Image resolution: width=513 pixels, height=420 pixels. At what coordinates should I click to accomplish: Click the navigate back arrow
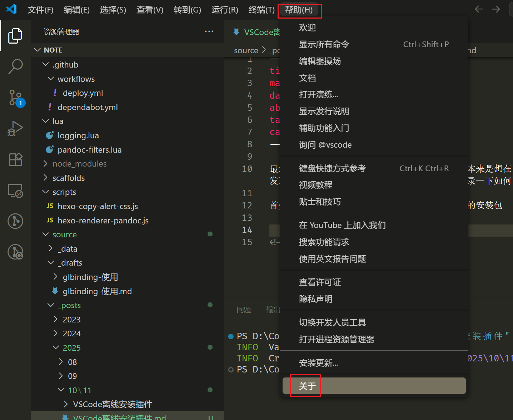(479, 9)
